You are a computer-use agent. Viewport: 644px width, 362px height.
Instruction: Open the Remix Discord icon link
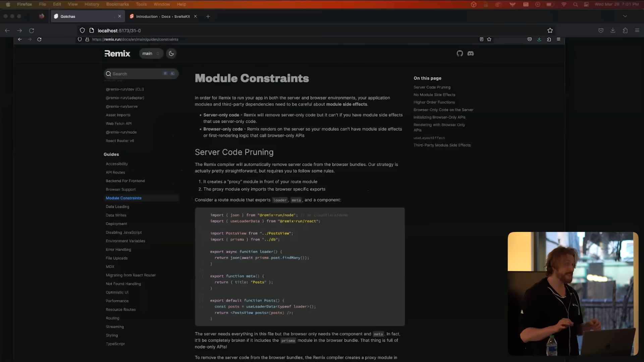471,54
